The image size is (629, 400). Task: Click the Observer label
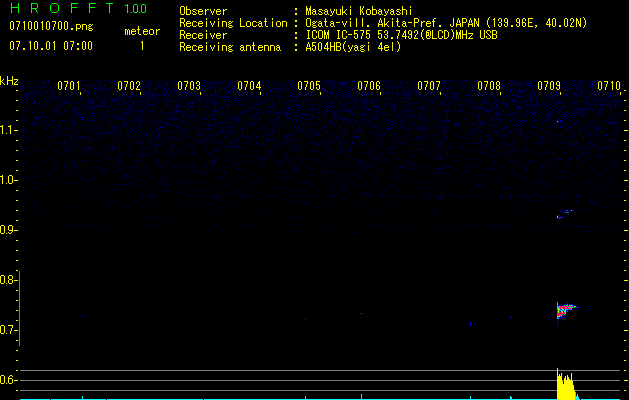(x=203, y=11)
